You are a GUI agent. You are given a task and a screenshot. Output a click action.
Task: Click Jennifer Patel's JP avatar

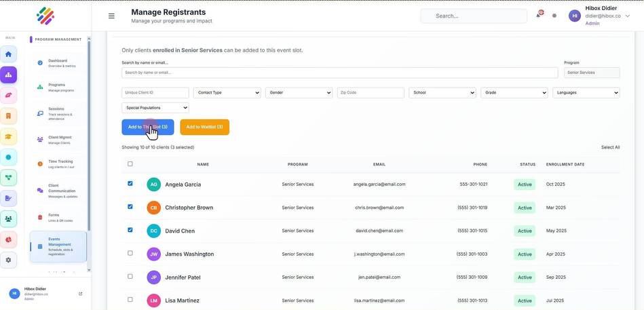point(153,277)
